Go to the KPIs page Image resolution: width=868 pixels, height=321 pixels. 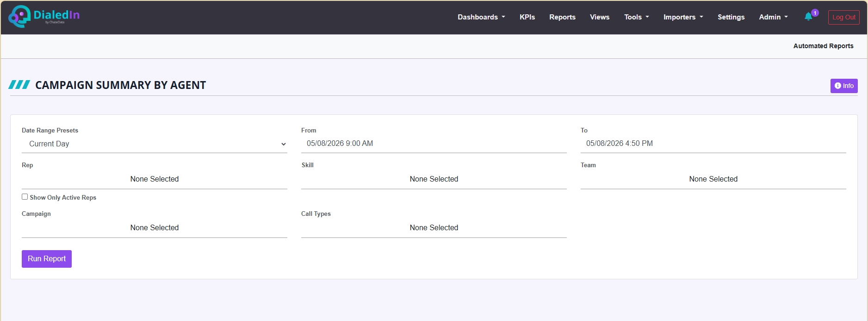(527, 17)
